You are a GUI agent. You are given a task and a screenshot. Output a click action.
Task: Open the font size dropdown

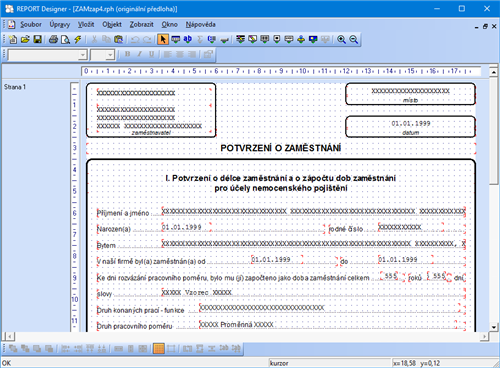(110, 55)
